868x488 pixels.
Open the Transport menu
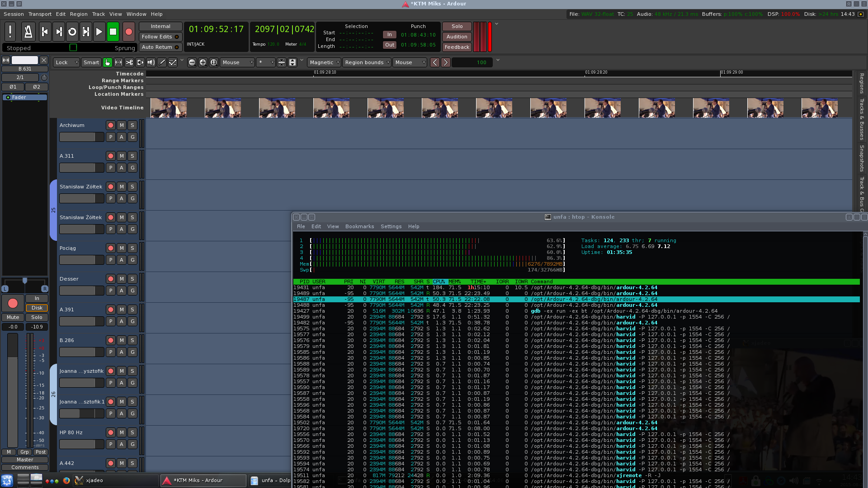point(40,14)
